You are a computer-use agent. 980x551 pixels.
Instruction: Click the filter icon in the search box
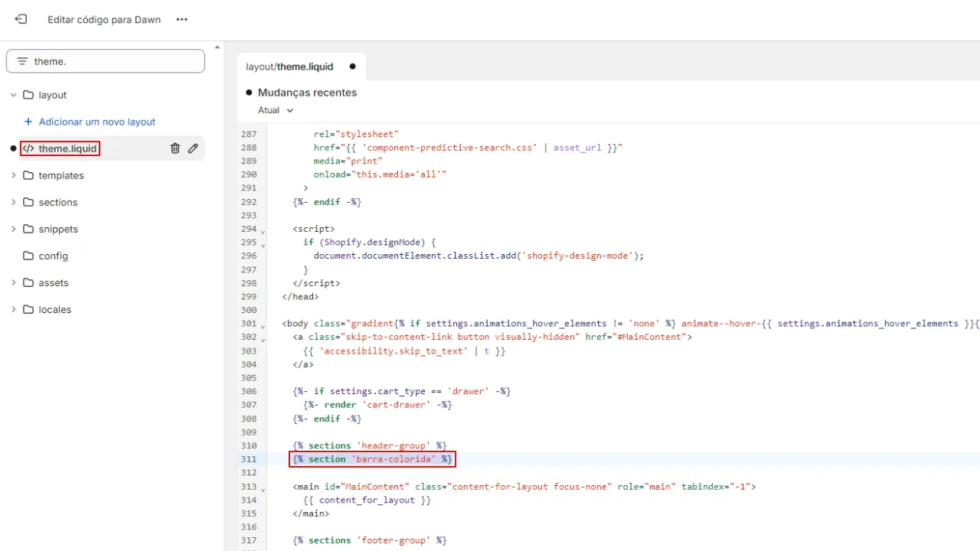click(21, 61)
